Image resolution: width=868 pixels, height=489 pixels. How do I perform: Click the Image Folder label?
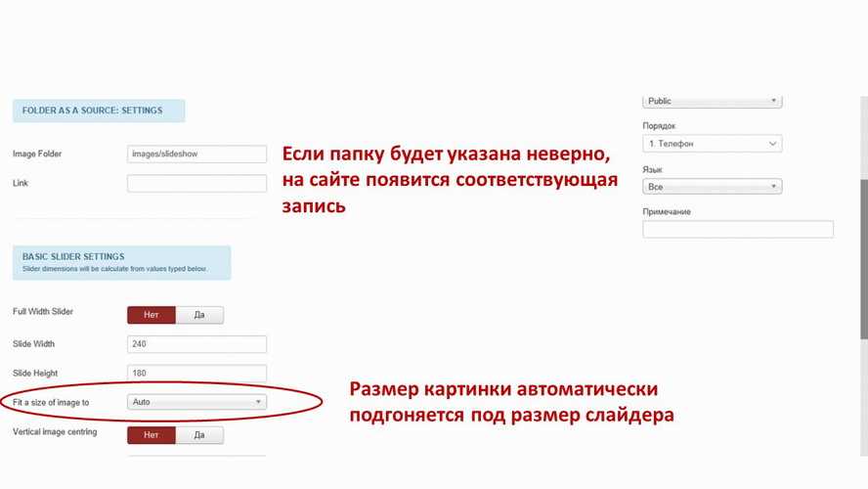point(38,155)
